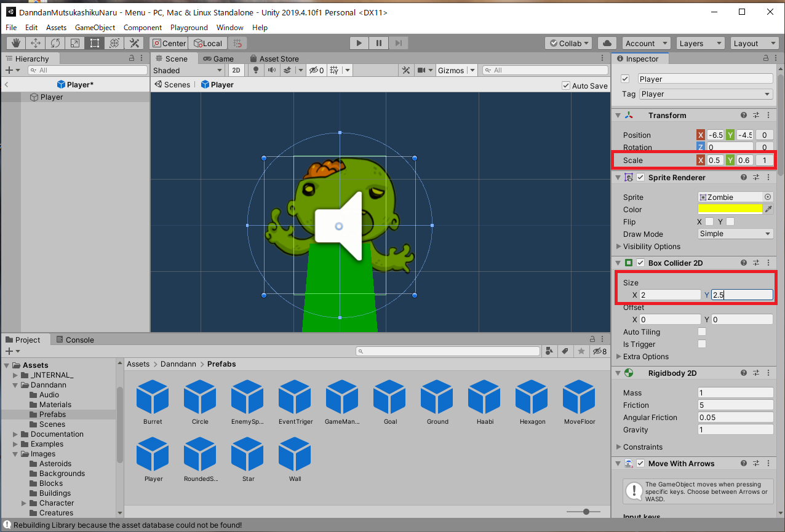This screenshot has height=532, width=785.
Task: Collapse the Transform component
Action: [618, 115]
